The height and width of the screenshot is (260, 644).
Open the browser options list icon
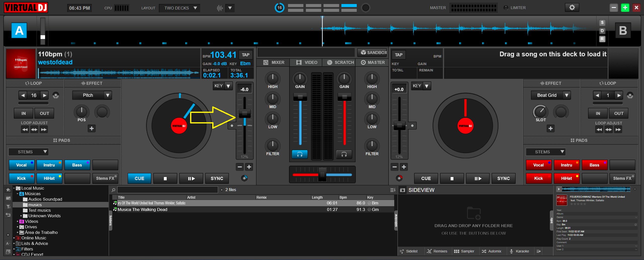pyautogui.click(x=392, y=190)
